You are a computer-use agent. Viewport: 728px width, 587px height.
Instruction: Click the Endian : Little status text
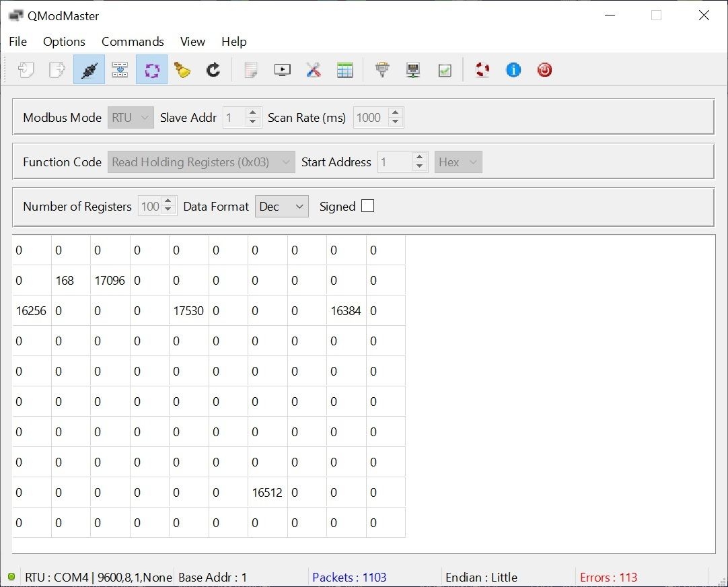482,578
